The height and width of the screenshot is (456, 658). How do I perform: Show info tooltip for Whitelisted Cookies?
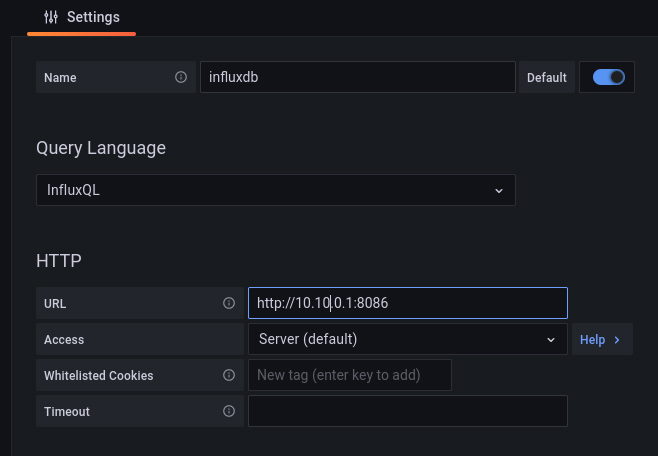(x=229, y=375)
